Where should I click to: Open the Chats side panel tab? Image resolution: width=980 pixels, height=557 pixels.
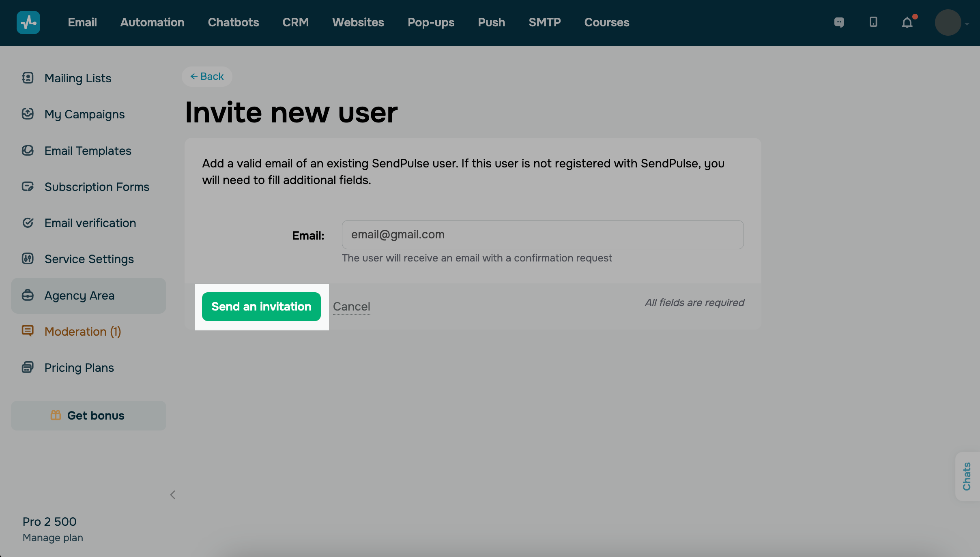(x=967, y=476)
